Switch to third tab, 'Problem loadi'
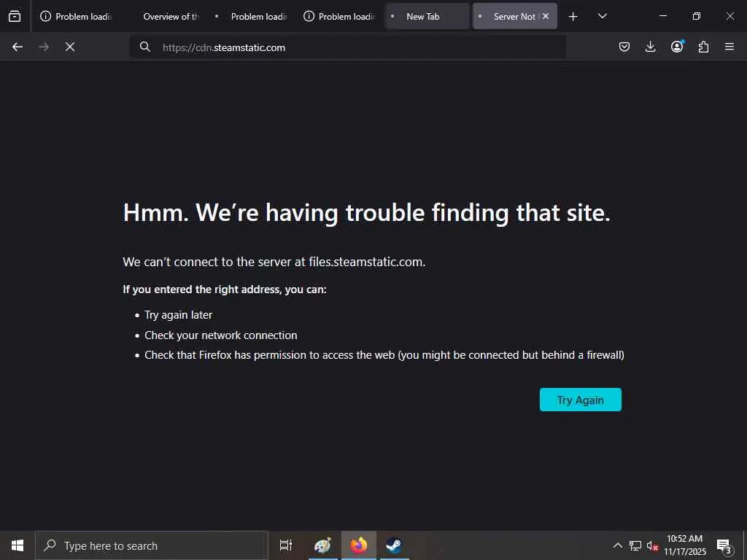Screen dimensions: 747x560 click(x=252, y=16)
